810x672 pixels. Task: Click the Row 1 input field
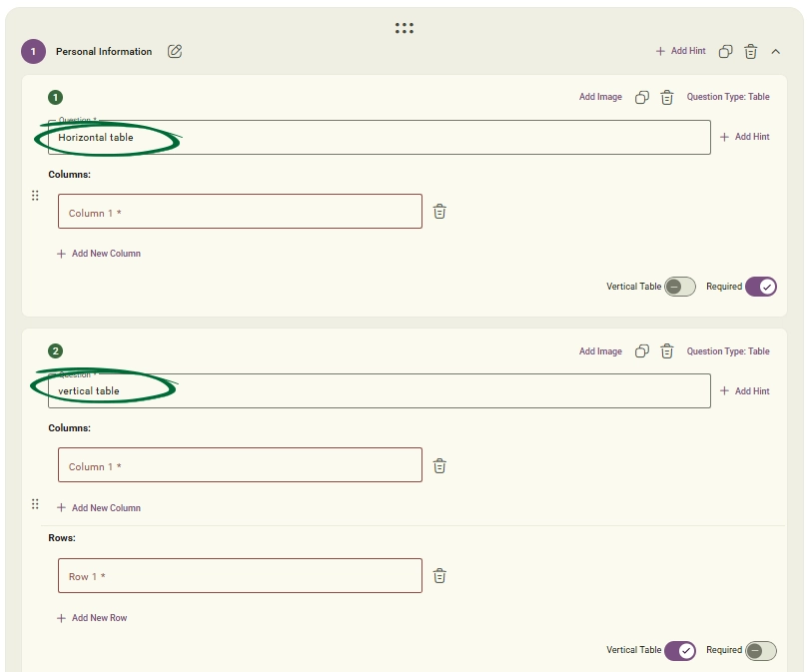240,575
